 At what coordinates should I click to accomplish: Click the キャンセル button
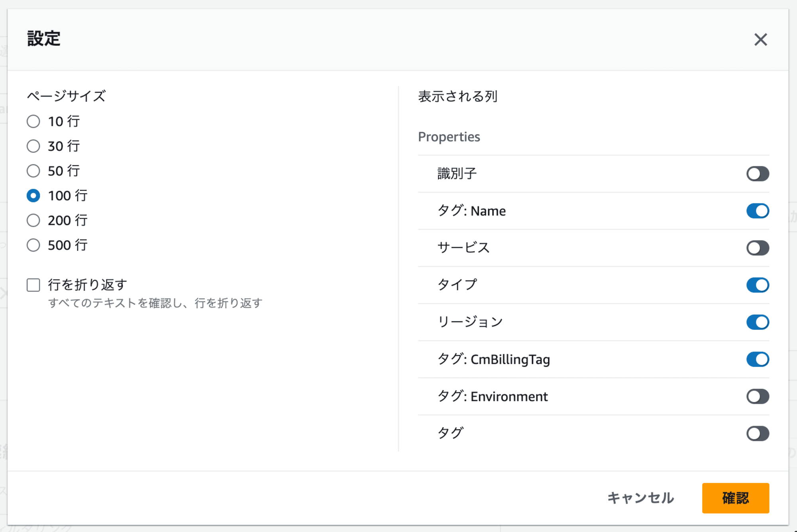[x=640, y=498]
